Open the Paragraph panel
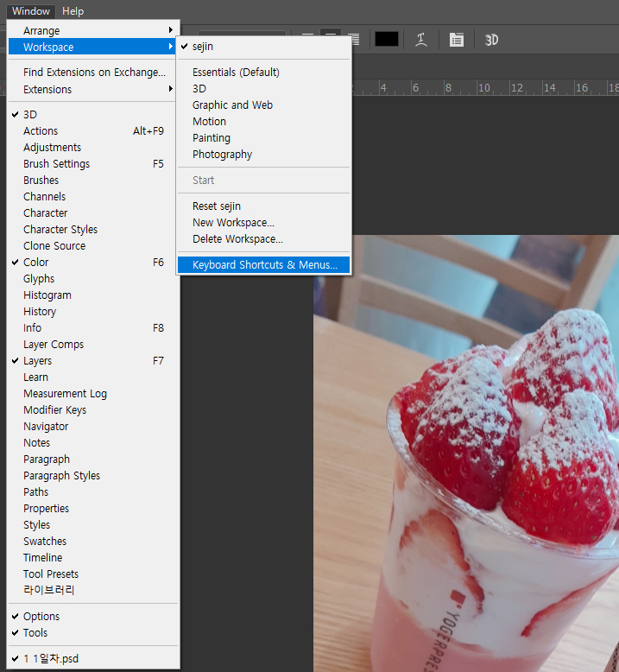Viewport: 619px width, 672px height. point(92,459)
